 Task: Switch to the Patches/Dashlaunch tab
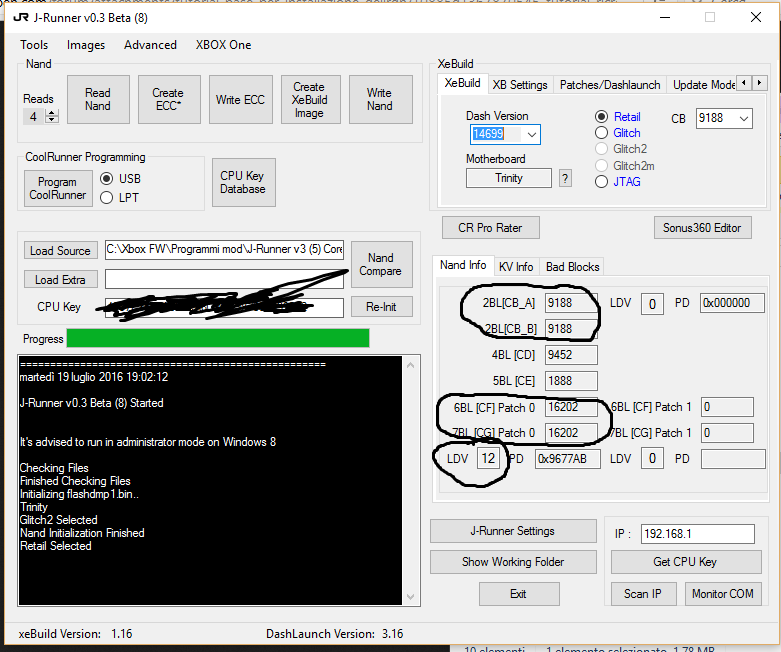click(x=610, y=85)
